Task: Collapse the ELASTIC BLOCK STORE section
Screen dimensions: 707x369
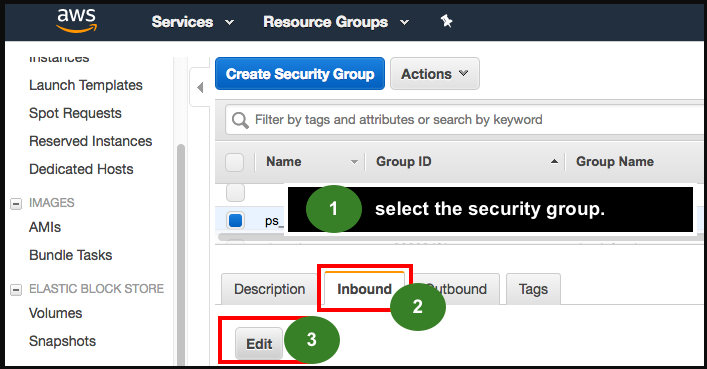Action: [x=16, y=290]
